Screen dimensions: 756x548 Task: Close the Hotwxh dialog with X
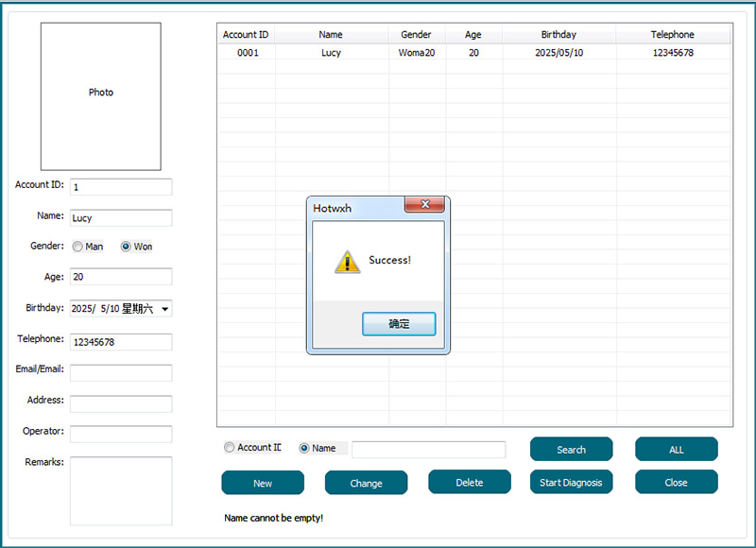[x=424, y=205]
